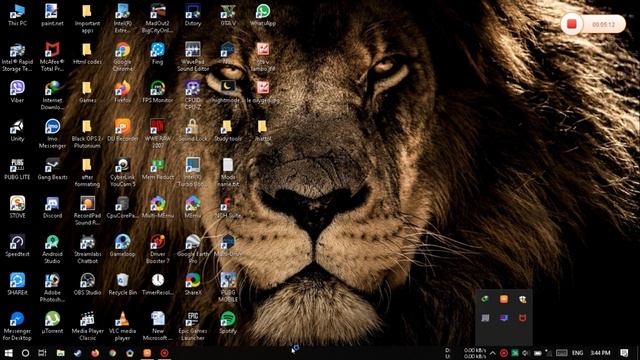Open File Explorer from the taskbar
The image size is (640, 360).
(x=60, y=353)
